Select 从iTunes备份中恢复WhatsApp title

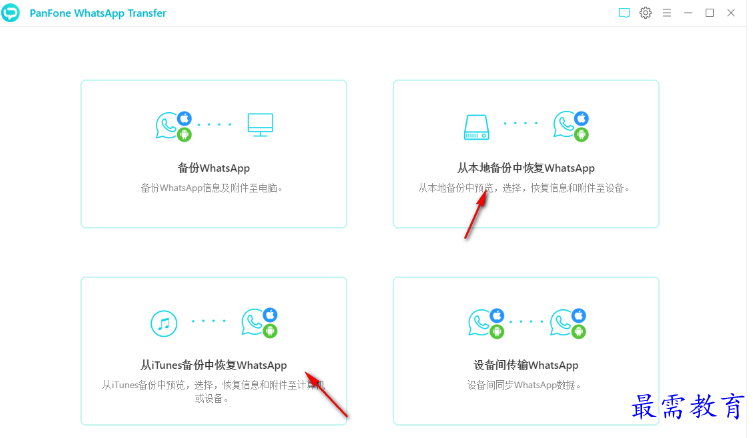point(214,365)
